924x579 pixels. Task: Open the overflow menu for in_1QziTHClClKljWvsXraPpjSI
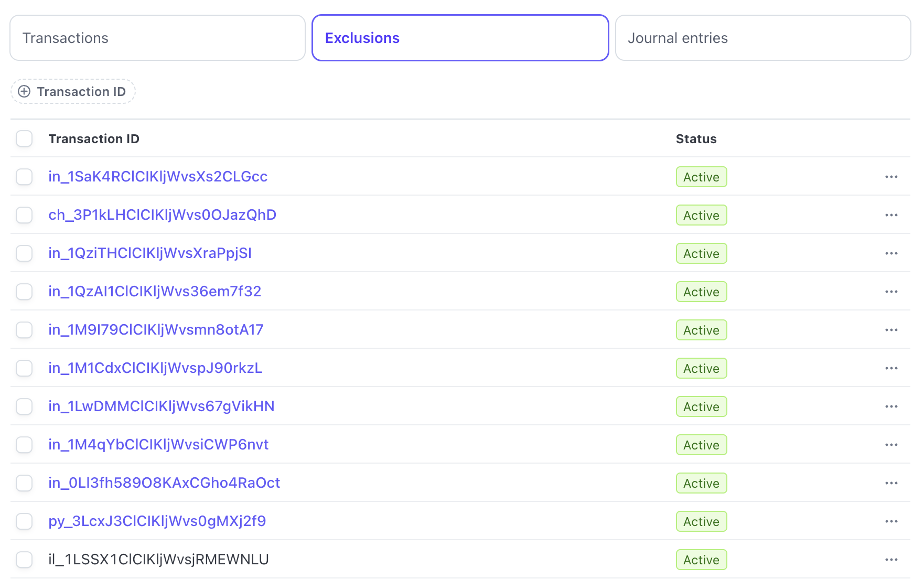pyautogui.click(x=891, y=253)
